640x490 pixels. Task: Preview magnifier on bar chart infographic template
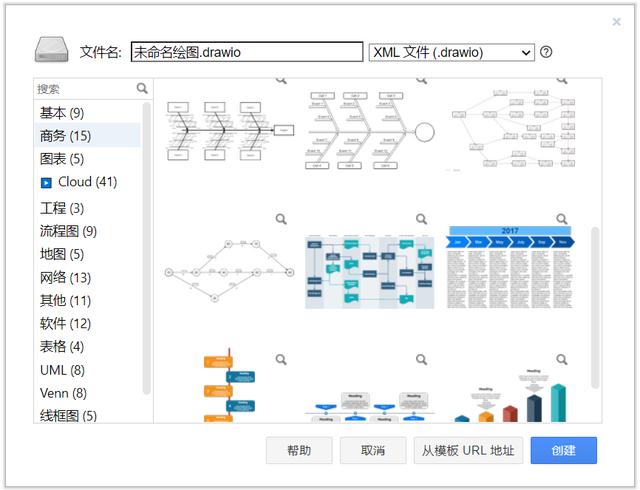point(562,359)
